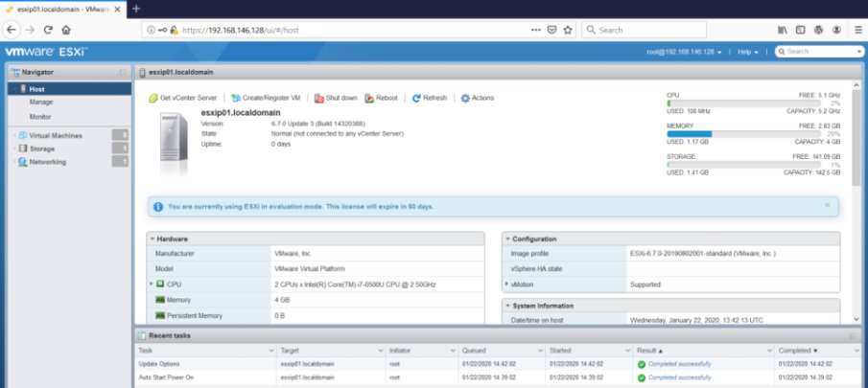Click the info icon in evaluation banner
868x388 pixels.
pyautogui.click(x=158, y=207)
